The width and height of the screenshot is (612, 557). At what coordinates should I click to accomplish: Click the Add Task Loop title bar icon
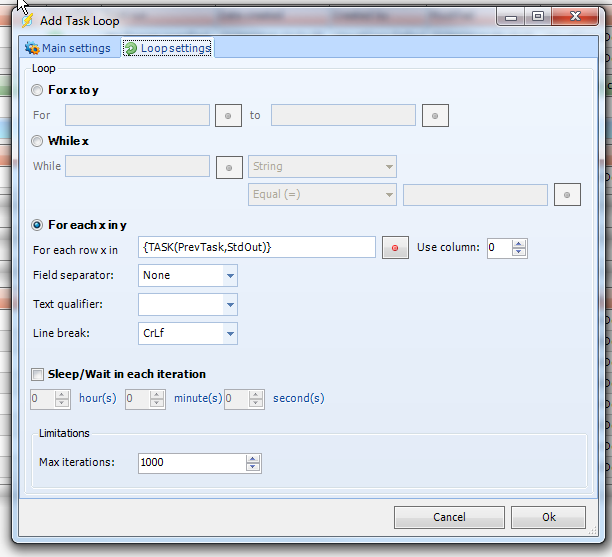[x=28, y=18]
